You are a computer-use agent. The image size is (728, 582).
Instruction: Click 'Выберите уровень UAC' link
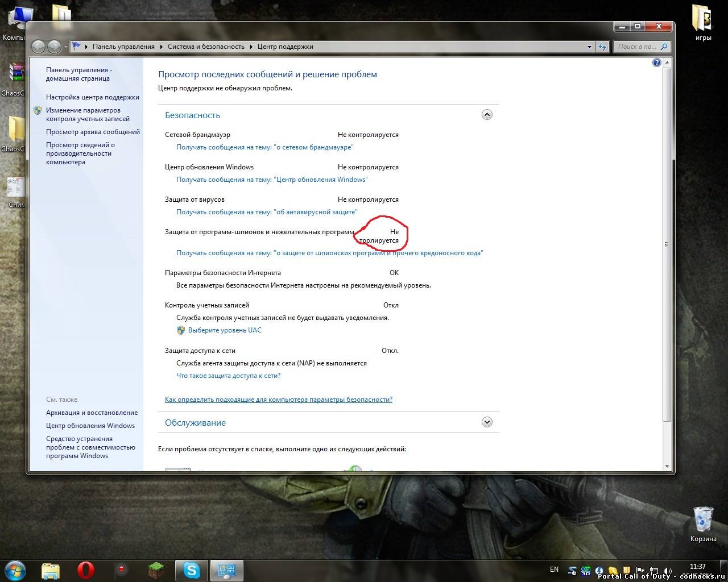(225, 330)
